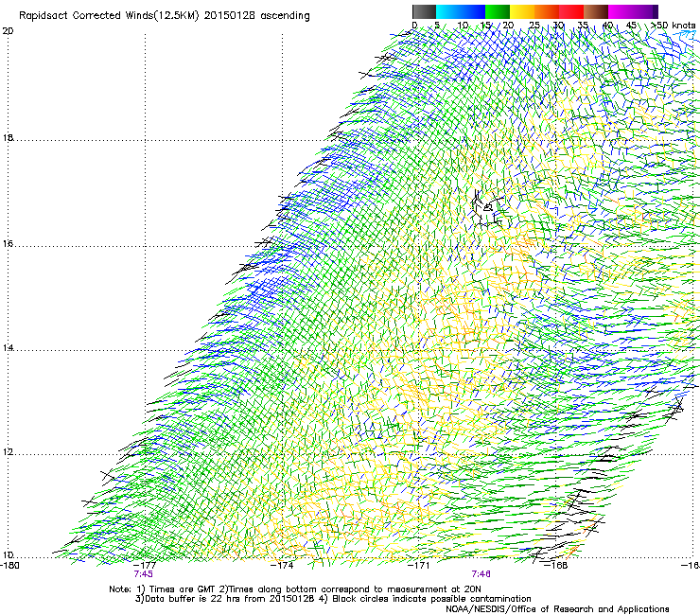Click the legend tick label 45
This screenshot has height=615, width=700.
(631, 26)
